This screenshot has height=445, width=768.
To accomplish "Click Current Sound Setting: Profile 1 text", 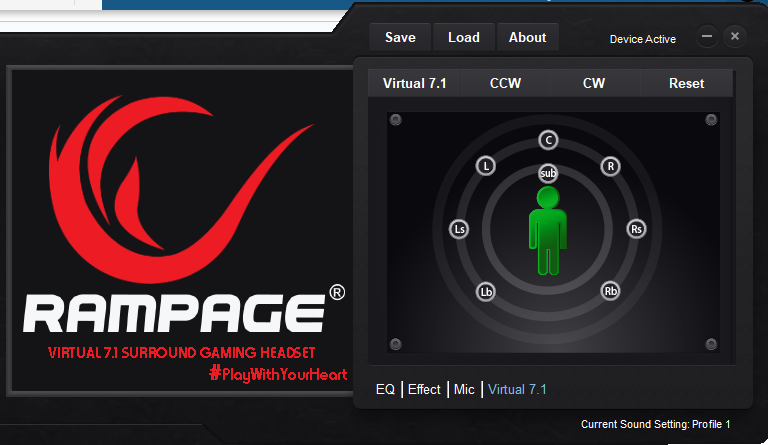I will click(x=655, y=424).
